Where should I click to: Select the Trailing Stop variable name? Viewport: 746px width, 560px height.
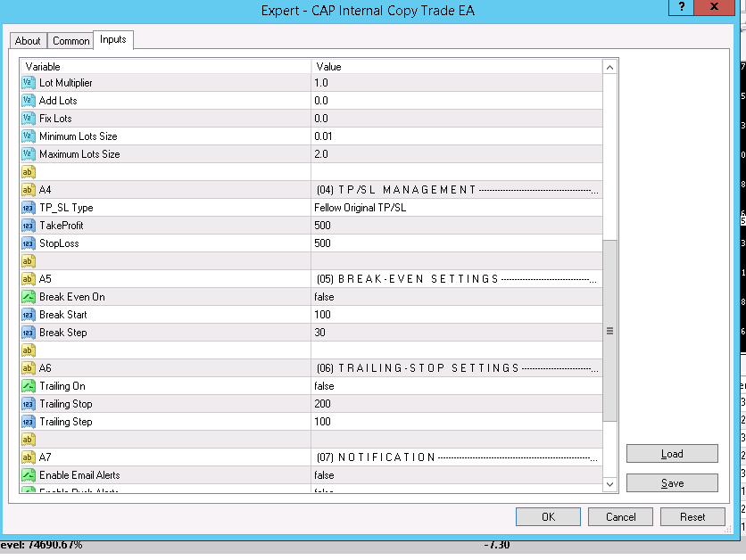66,404
